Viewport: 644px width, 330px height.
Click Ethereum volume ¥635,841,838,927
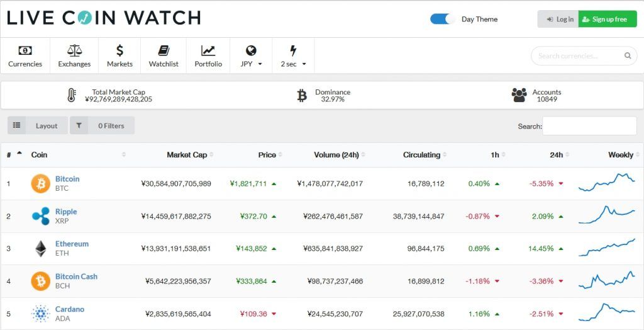coord(333,249)
